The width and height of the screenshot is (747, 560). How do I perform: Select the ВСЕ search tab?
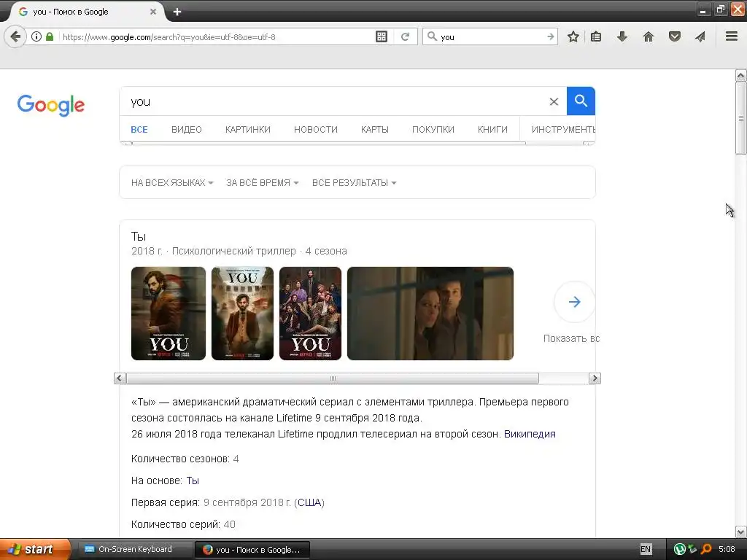[139, 130]
